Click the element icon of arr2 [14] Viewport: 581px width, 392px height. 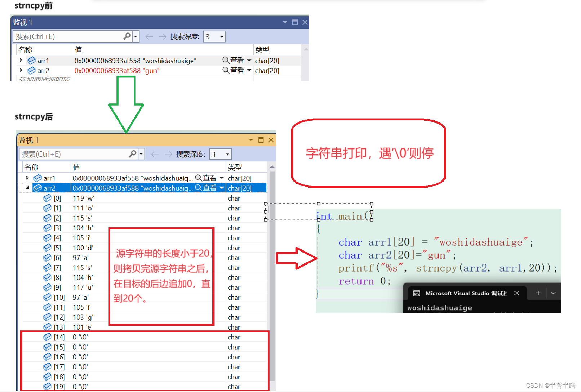point(47,337)
